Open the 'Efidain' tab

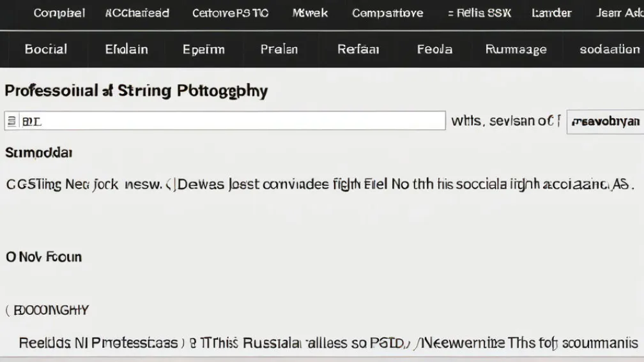pos(126,49)
